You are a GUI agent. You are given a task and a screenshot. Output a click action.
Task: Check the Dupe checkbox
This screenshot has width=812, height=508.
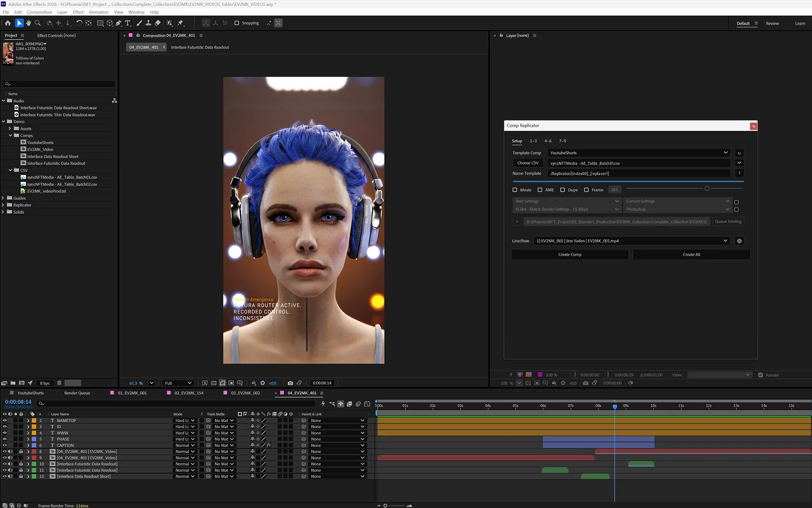(562, 190)
